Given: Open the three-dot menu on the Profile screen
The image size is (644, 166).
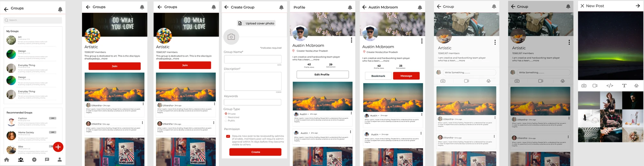Looking at the screenshot, I should point(351,40).
